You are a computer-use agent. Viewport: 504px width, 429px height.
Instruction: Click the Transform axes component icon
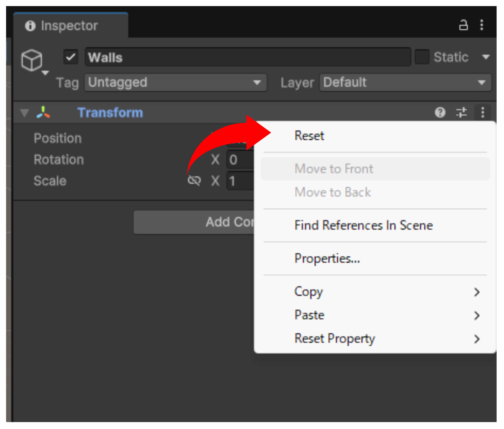(43, 112)
